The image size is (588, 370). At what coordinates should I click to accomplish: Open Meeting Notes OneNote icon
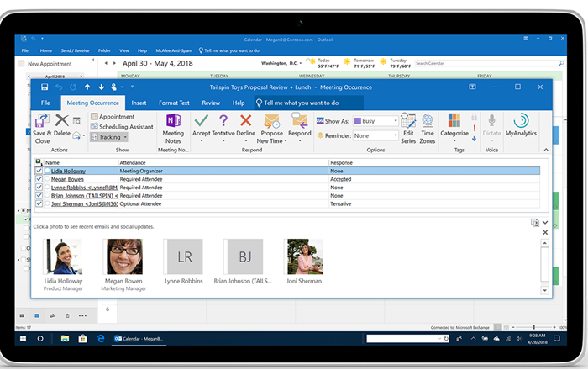point(173,121)
